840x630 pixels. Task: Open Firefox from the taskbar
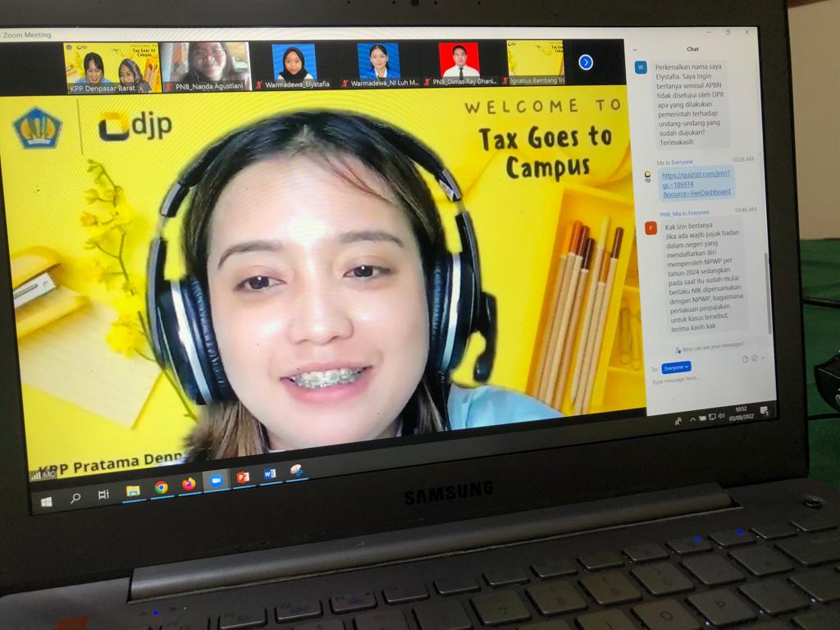pos(189,484)
